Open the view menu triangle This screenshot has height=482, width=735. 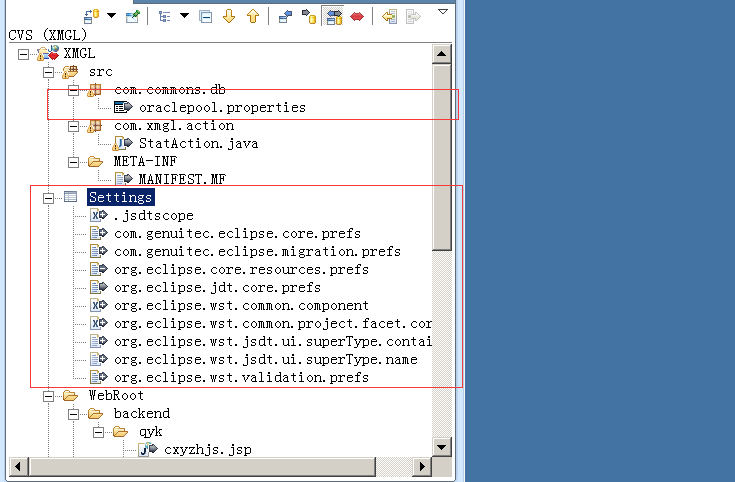click(443, 12)
